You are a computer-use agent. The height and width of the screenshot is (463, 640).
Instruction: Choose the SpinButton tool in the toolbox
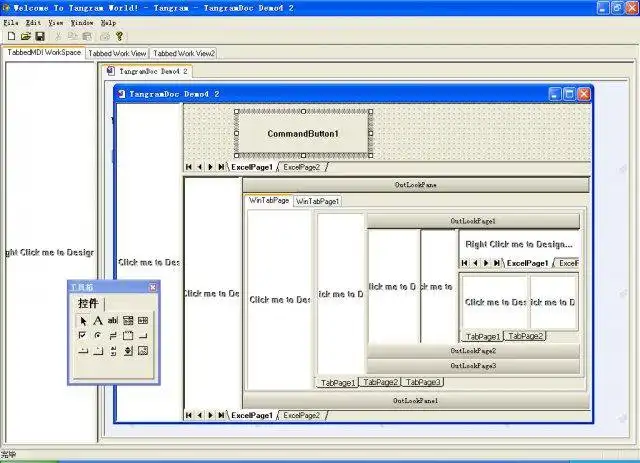128,351
